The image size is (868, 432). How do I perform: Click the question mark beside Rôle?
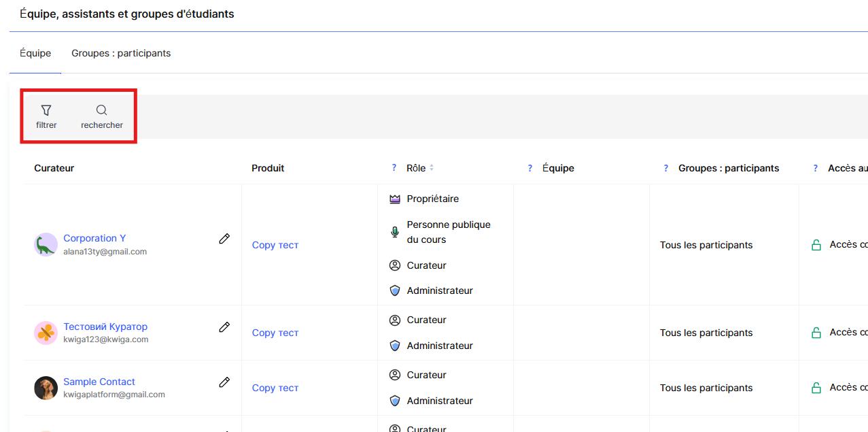pos(394,168)
